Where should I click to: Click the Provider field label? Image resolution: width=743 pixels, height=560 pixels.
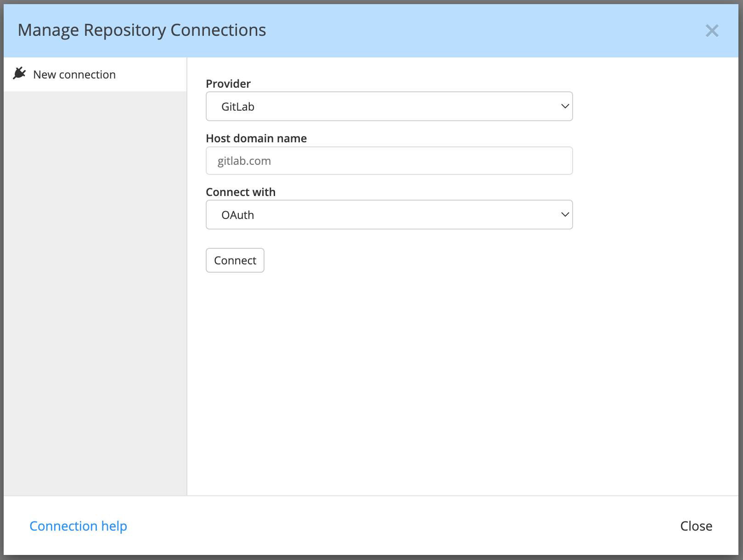point(228,84)
